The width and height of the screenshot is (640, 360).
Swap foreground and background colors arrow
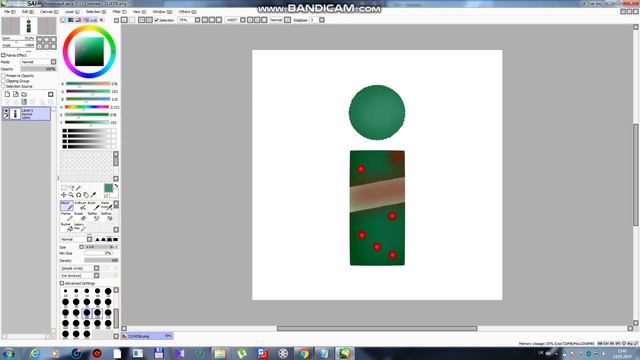116,186
